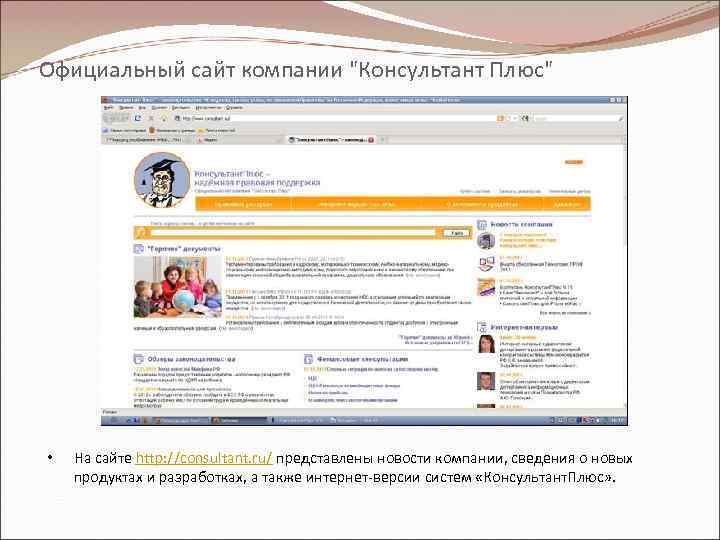The height and width of the screenshot is (540, 720).
Task: Click the second item in bookmarks toolbar
Action: coord(172,130)
